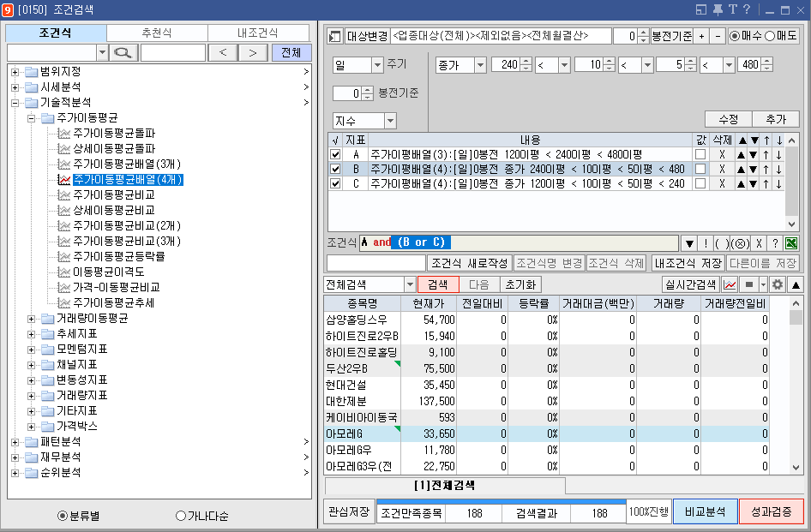
Task: Click the X button in 조건식 toolbar
Action: [x=759, y=243]
